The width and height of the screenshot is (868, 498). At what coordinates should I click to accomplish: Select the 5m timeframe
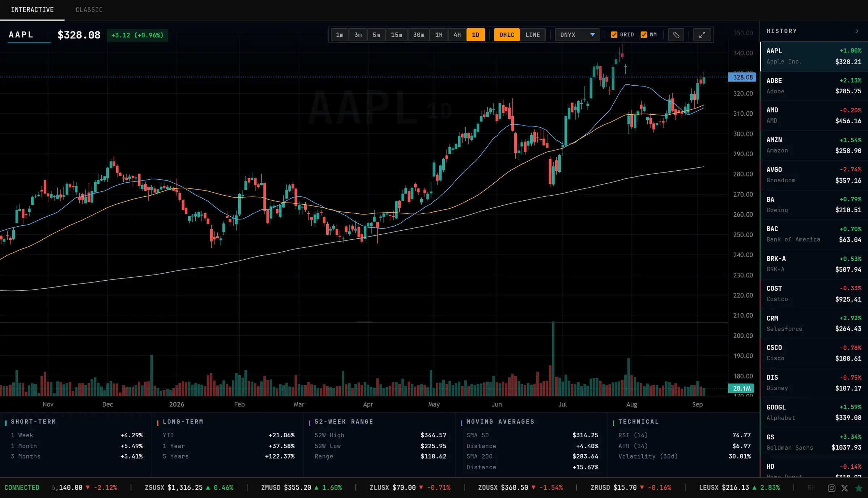pyautogui.click(x=376, y=35)
